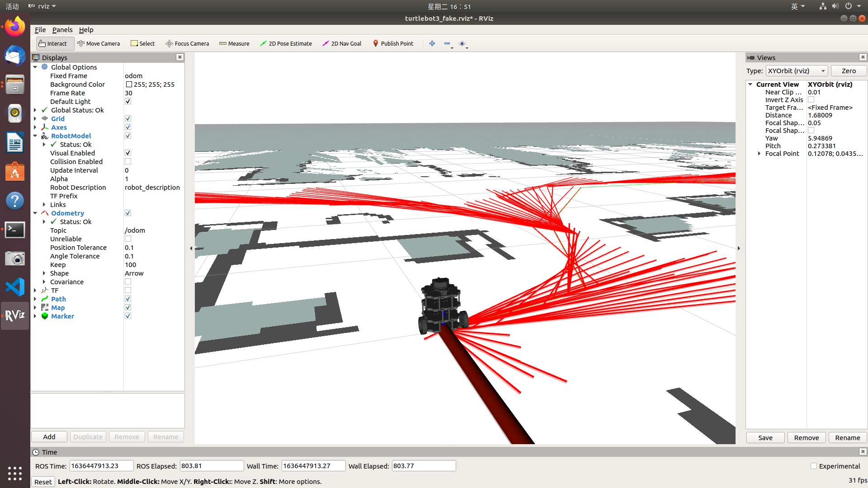Open the Help menu
This screenshot has width=868, height=488.
(x=86, y=29)
